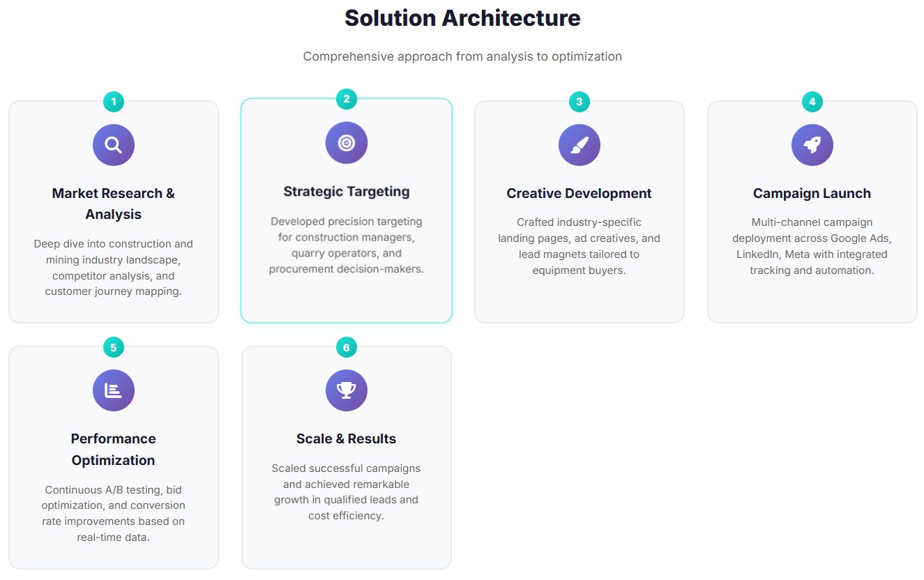Click the Solution Architecture main heading

point(462,18)
